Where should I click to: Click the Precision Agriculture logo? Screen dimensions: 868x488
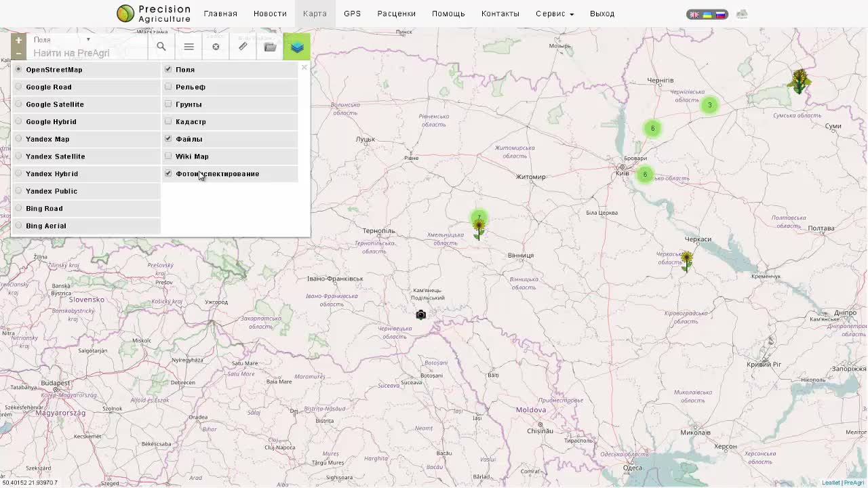[154, 14]
